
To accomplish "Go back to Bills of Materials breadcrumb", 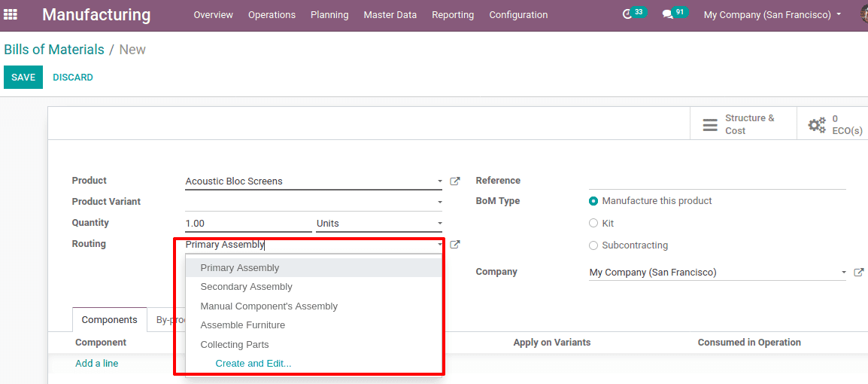I will click(54, 49).
